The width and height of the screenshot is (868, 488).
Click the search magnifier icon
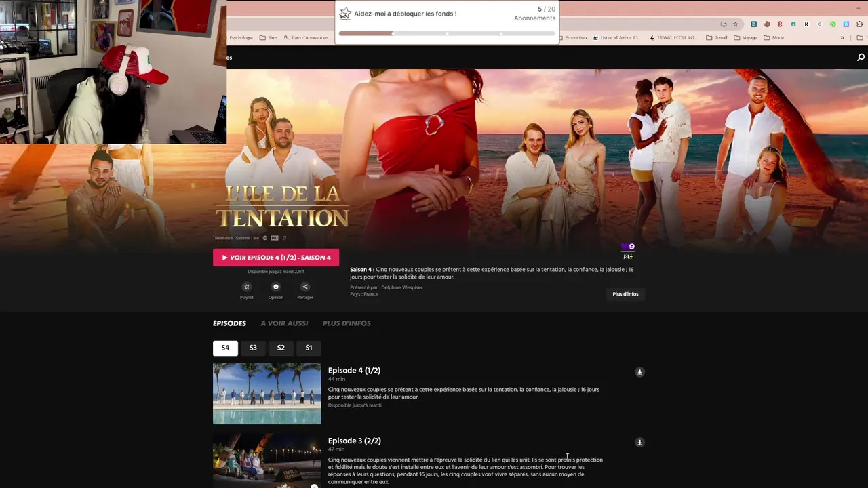(861, 58)
